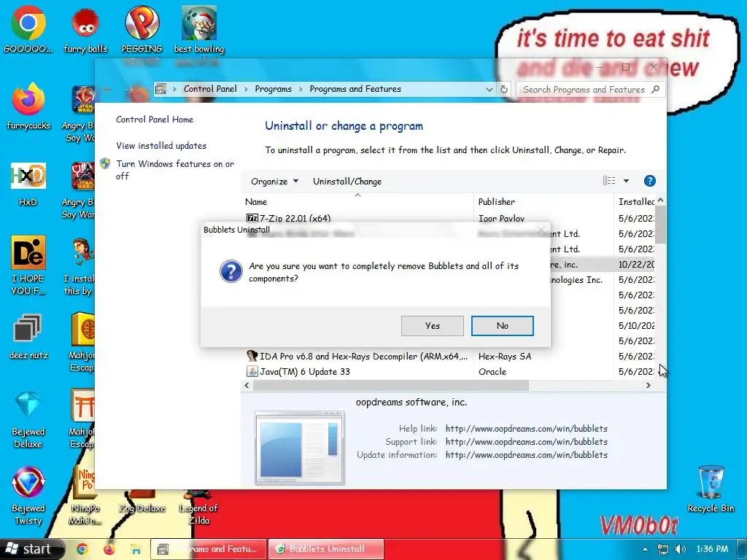This screenshot has height=560, width=747.
Task: Open the best bowling desktop icon
Action: point(199,29)
